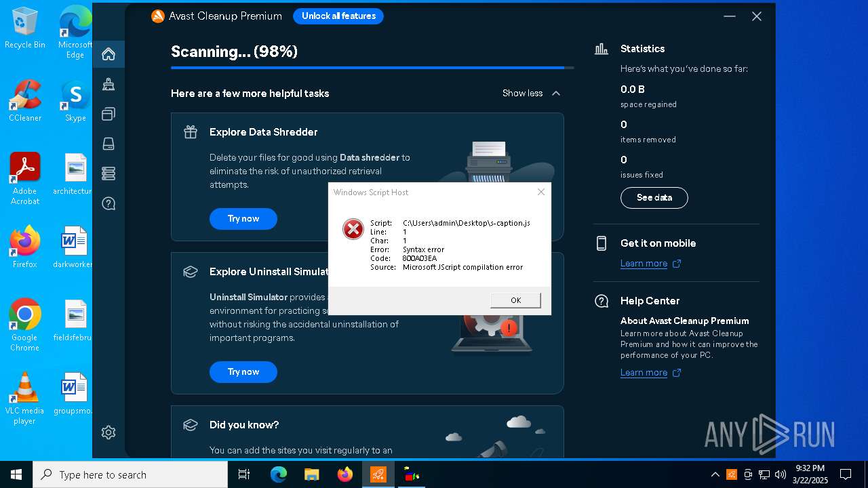Open VLC media player desktop icon

pos(25,399)
